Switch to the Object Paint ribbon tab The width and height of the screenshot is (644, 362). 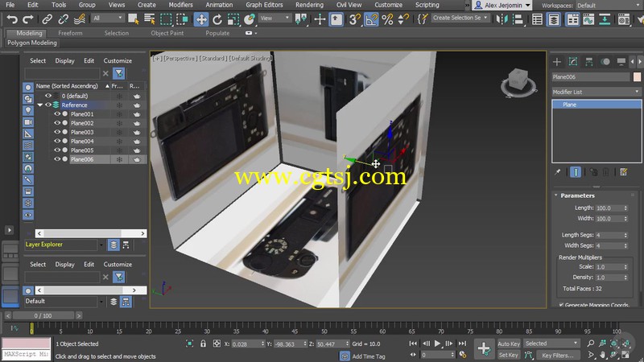tap(167, 33)
